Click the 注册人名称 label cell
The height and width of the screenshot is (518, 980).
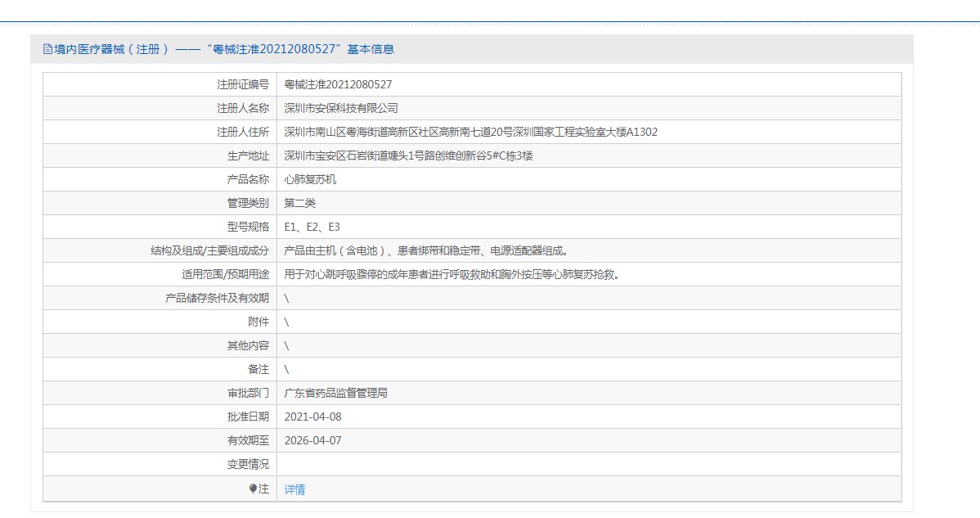(x=160, y=108)
